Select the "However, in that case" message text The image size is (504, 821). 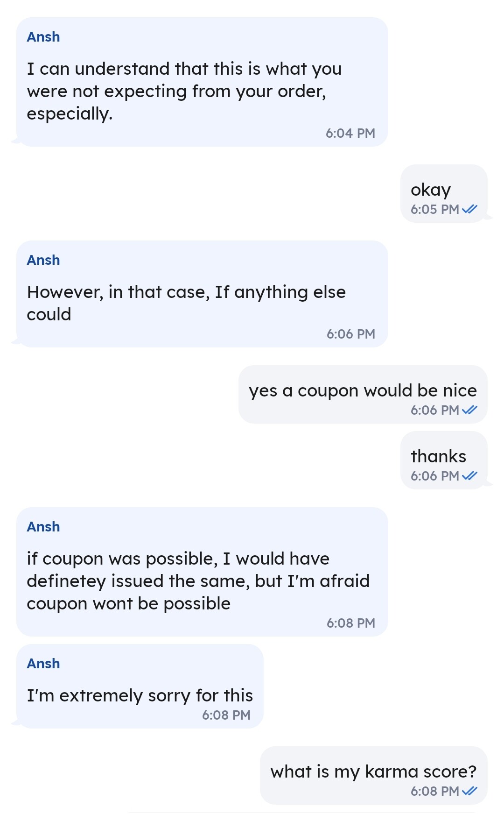point(186,303)
